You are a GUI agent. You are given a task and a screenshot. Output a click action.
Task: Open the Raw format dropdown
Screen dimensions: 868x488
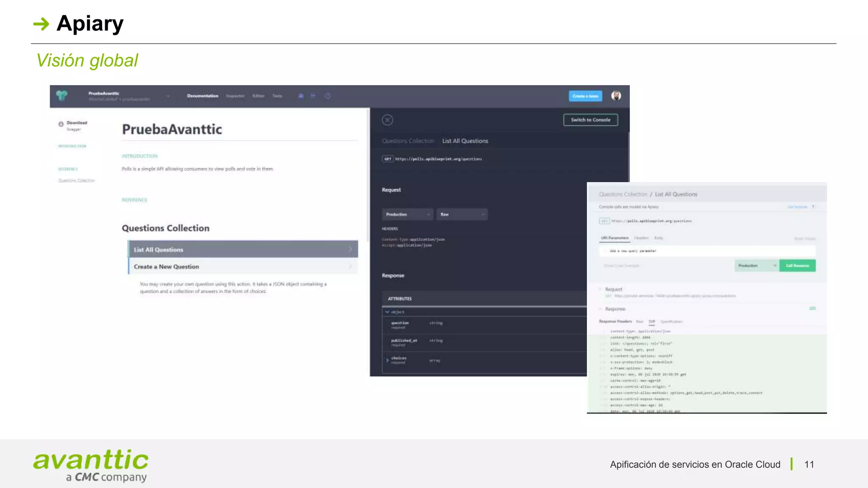pos(462,214)
